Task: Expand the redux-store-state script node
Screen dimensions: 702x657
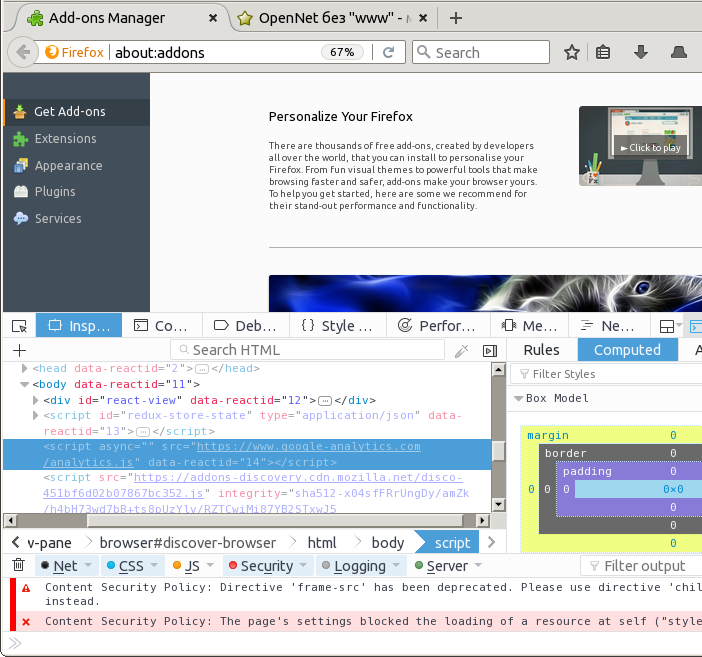Action: pyautogui.click(x=35, y=416)
